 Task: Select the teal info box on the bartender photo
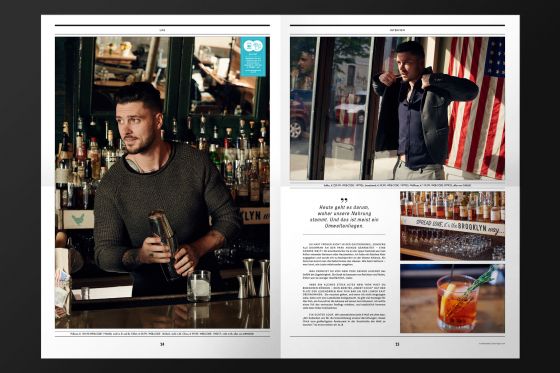tap(253, 56)
